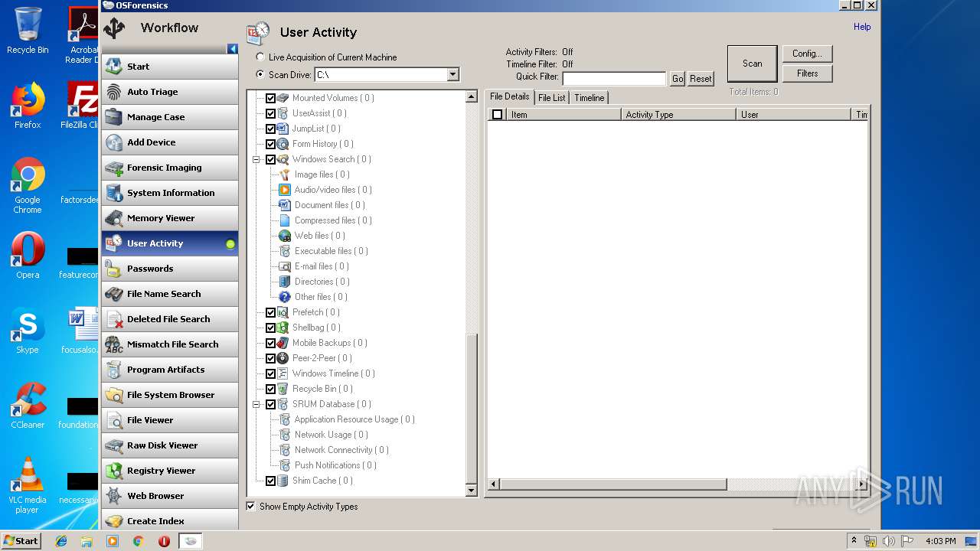Switch to File Details tab
This screenshot has height=551, width=980.
[x=509, y=96]
